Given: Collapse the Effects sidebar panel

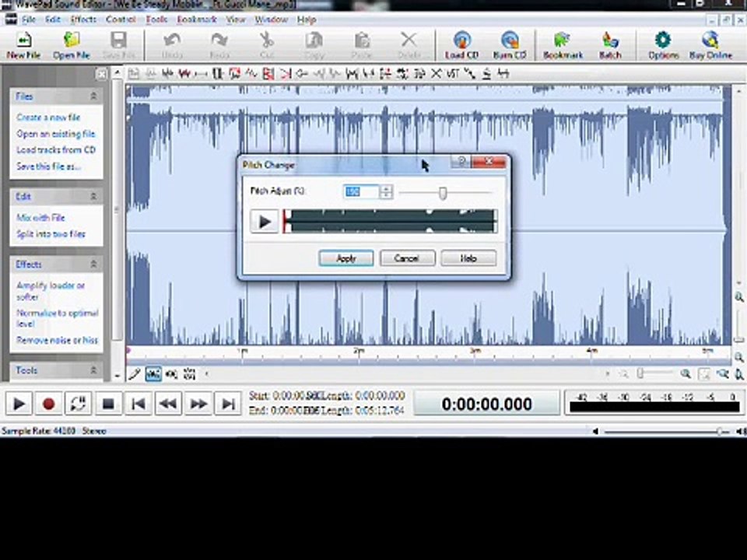Looking at the screenshot, I should pos(93,264).
